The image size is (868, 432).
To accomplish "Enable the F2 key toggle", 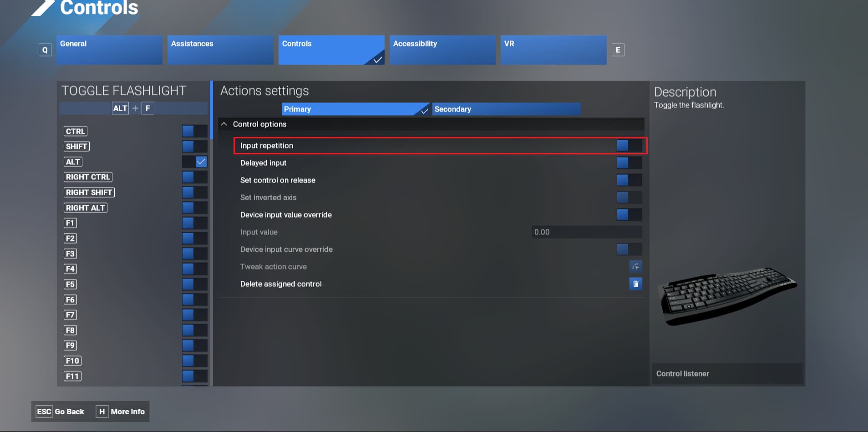I will 194,238.
